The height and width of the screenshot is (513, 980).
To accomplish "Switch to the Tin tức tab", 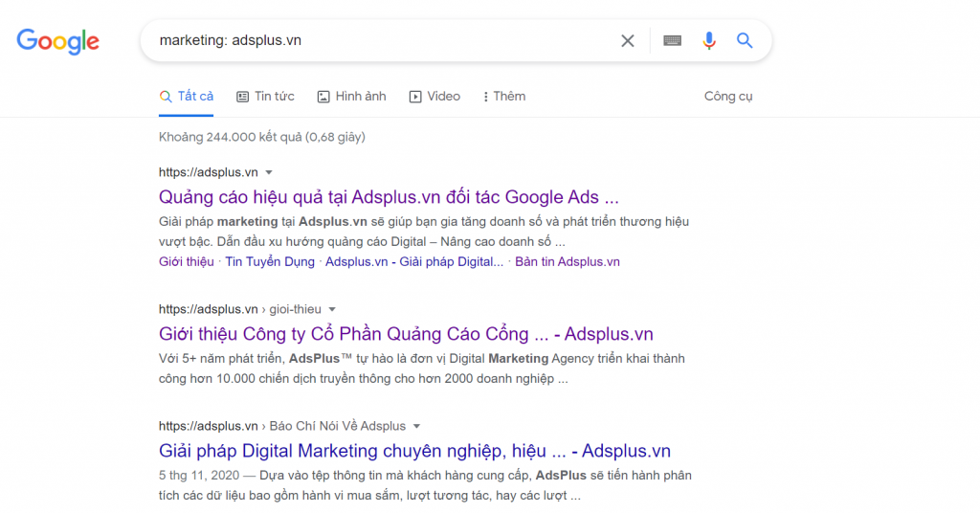I will pyautogui.click(x=266, y=97).
